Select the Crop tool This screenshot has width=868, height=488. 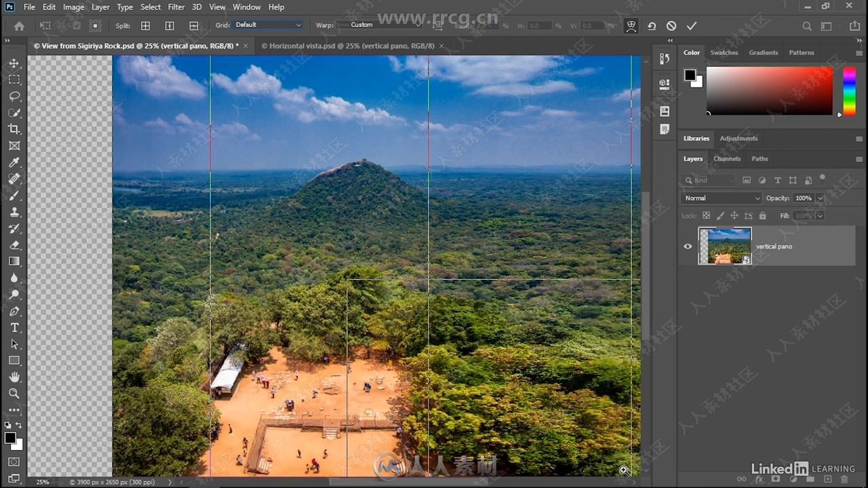[x=14, y=129]
